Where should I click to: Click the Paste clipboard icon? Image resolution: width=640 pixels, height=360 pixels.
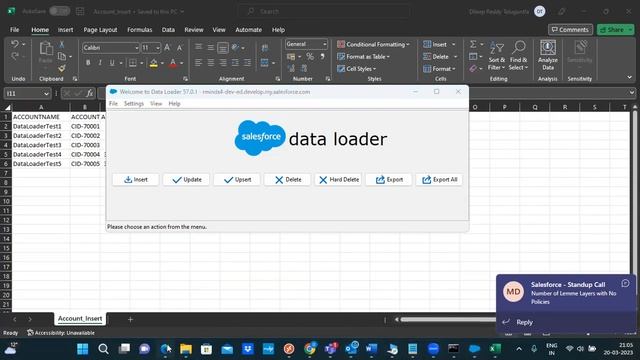point(46,49)
